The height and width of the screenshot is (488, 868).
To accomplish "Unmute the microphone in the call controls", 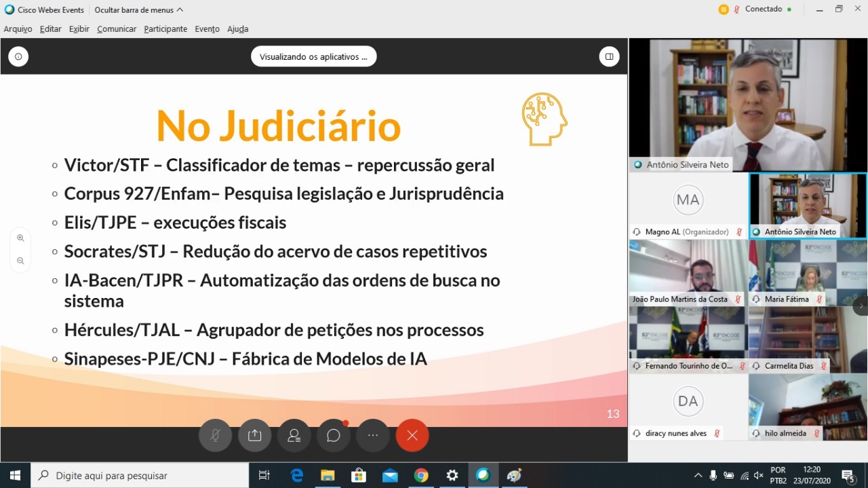I will (x=215, y=436).
